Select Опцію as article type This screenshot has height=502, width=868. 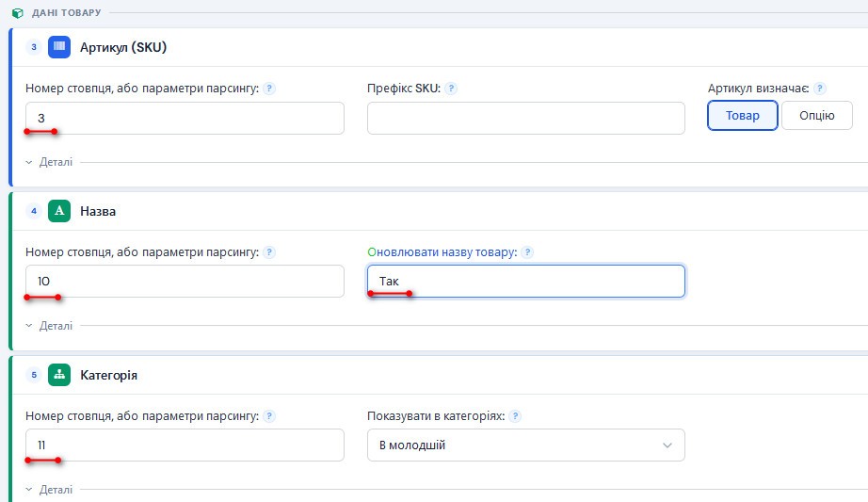(x=816, y=115)
